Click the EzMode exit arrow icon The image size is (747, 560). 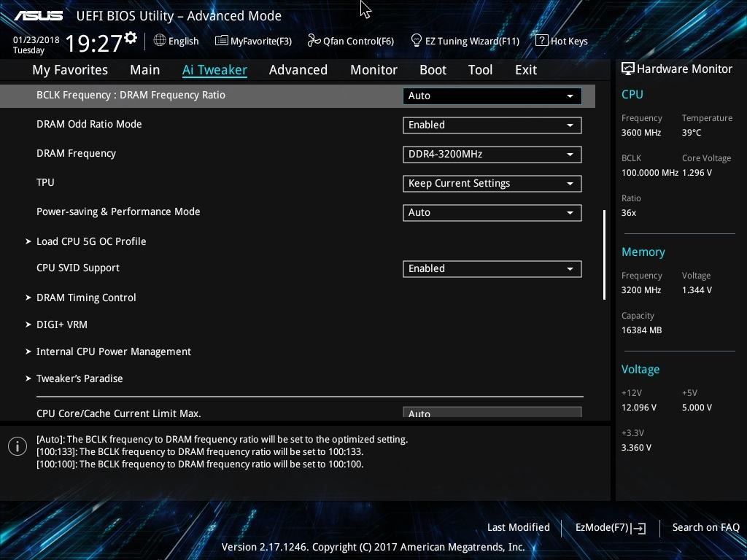click(x=639, y=528)
